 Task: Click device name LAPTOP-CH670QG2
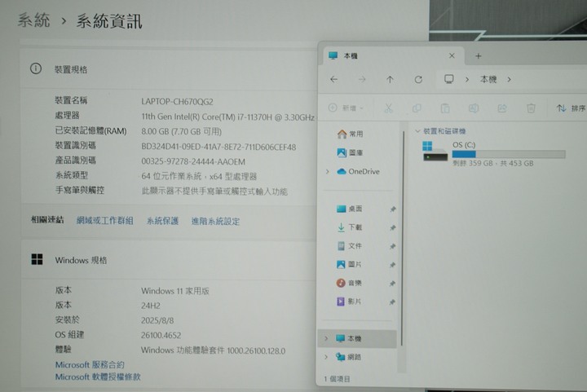177,102
